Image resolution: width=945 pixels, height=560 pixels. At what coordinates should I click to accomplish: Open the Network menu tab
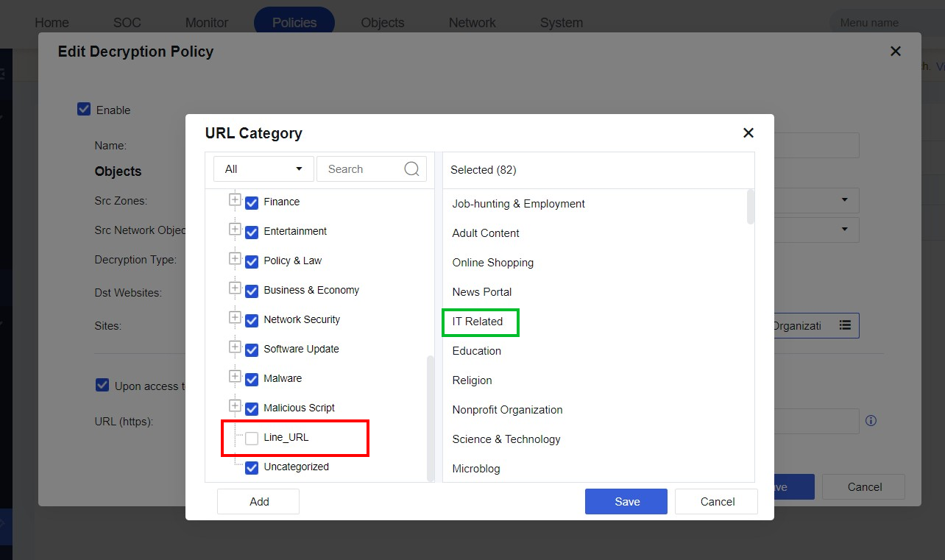point(473,23)
